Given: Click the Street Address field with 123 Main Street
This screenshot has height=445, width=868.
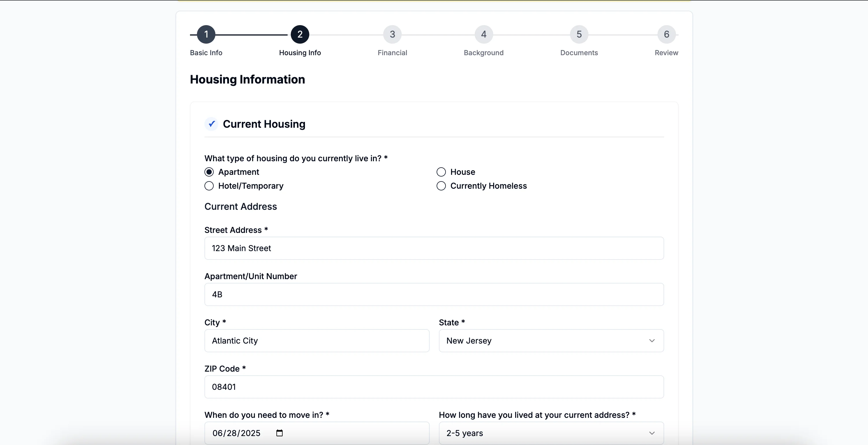Looking at the screenshot, I should pos(434,248).
